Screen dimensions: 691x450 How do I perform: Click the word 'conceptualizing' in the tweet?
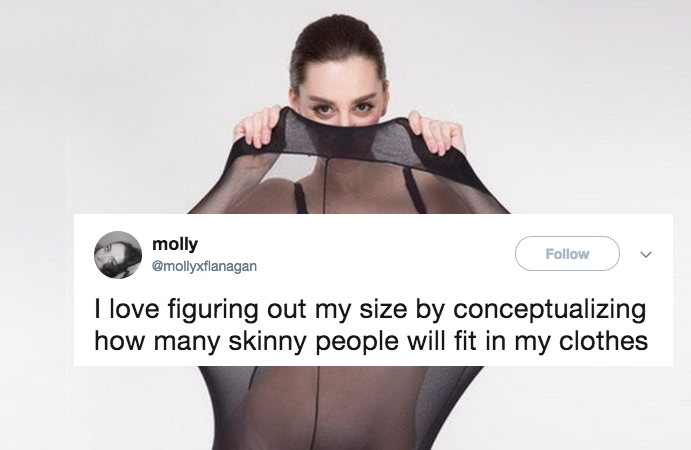tap(550, 309)
